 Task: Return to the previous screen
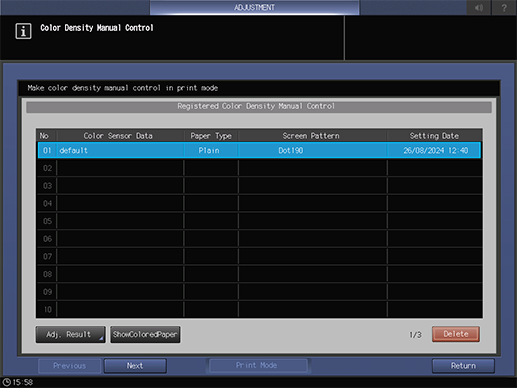coord(463,366)
